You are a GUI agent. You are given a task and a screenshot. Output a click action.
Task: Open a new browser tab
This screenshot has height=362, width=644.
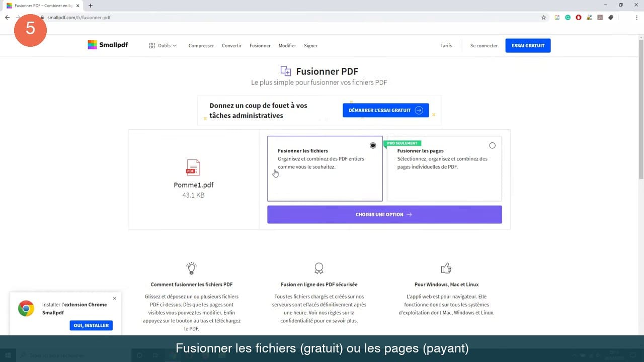pyautogui.click(x=91, y=6)
